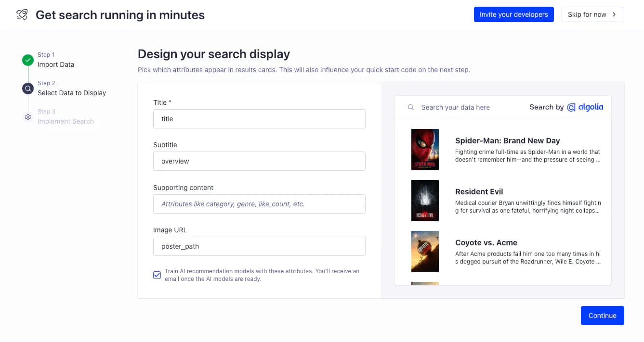This screenshot has width=644, height=342.
Task: Click the chevron in Skip for now
Action: (614, 14)
